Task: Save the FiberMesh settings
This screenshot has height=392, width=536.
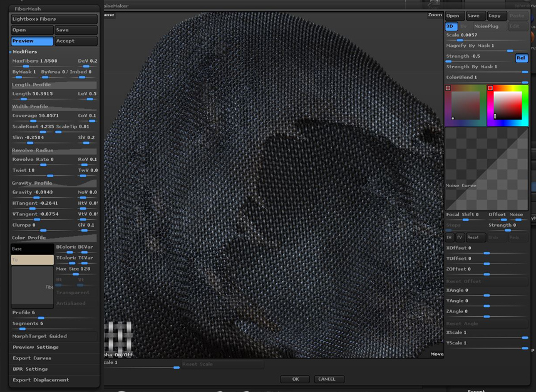Action: (76, 30)
